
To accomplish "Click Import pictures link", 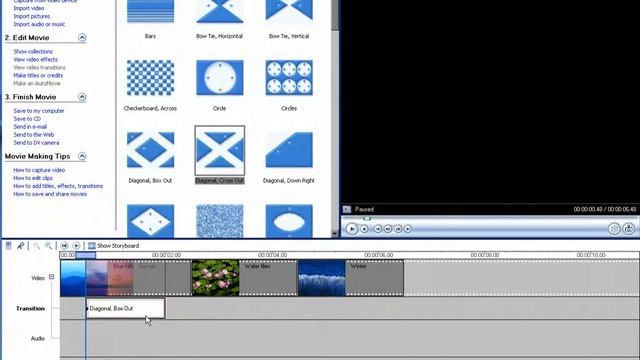I will point(31,16).
